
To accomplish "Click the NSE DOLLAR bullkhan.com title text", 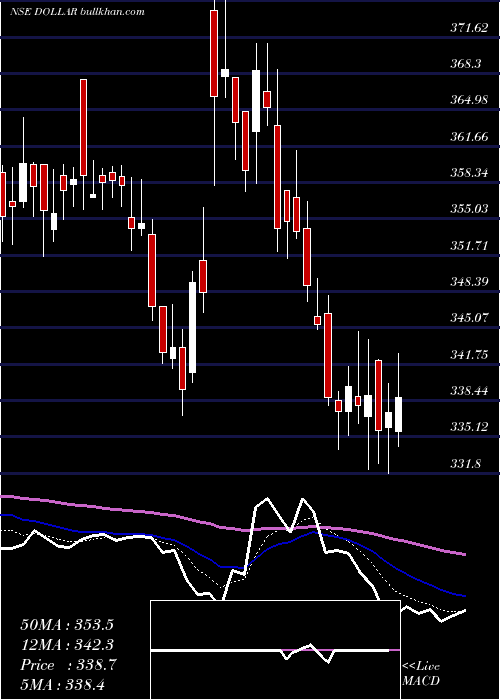I will [x=77, y=11].
